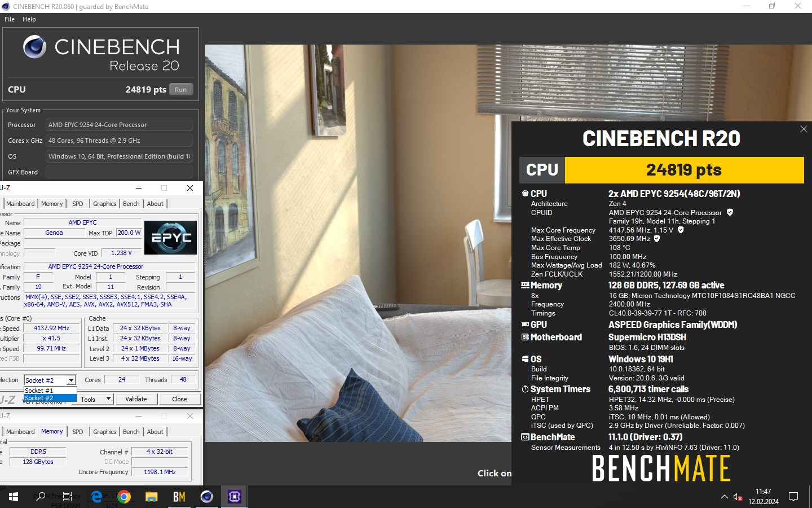Open the Windows Start menu
The image size is (812, 508).
pos(14,497)
